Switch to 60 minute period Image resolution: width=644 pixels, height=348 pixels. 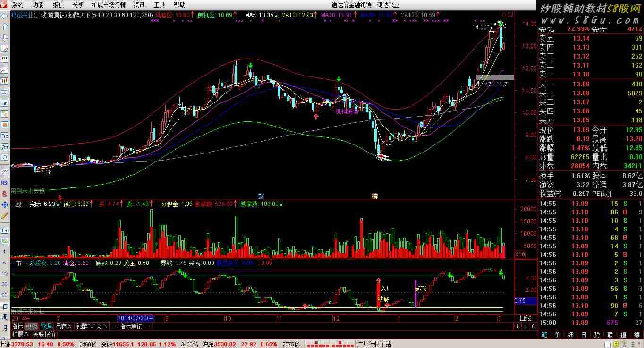4,295
